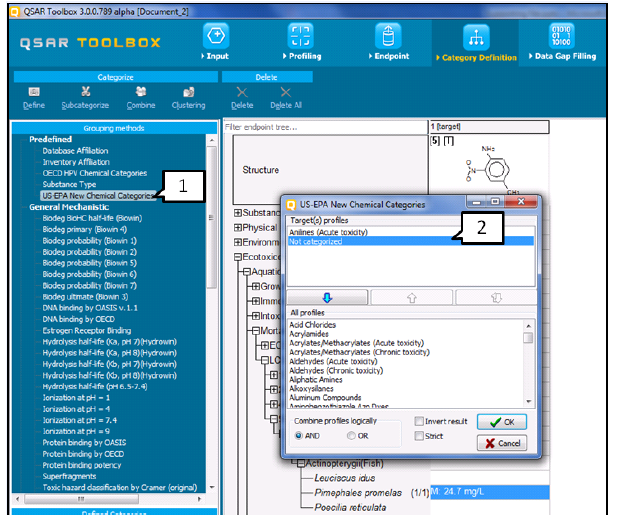
Task: Open the Category Definition stage icon
Action: pos(476,38)
